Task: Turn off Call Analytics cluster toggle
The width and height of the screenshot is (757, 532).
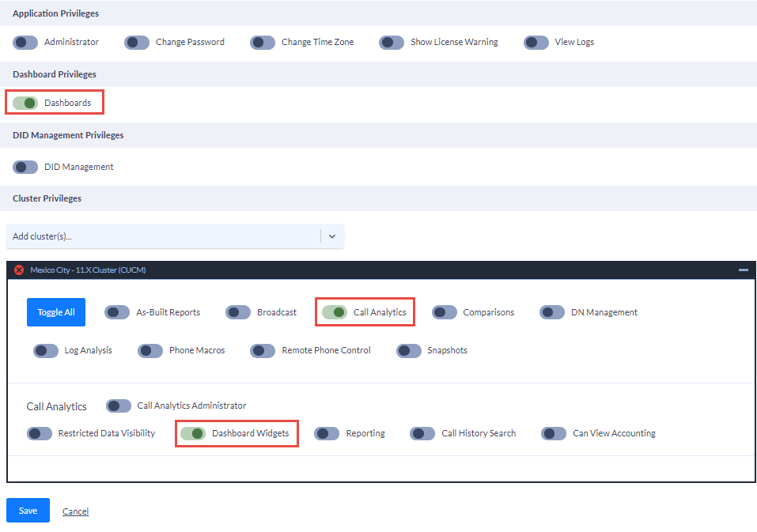Action: pyautogui.click(x=335, y=312)
